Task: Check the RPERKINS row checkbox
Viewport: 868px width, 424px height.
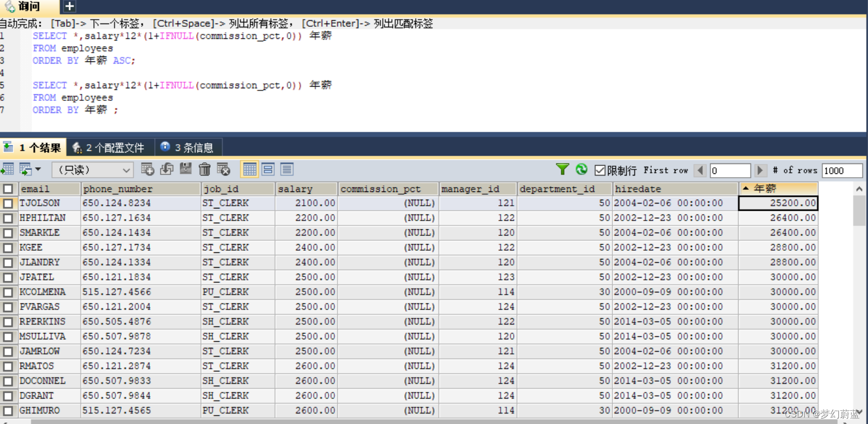Action: [x=8, y=322]
